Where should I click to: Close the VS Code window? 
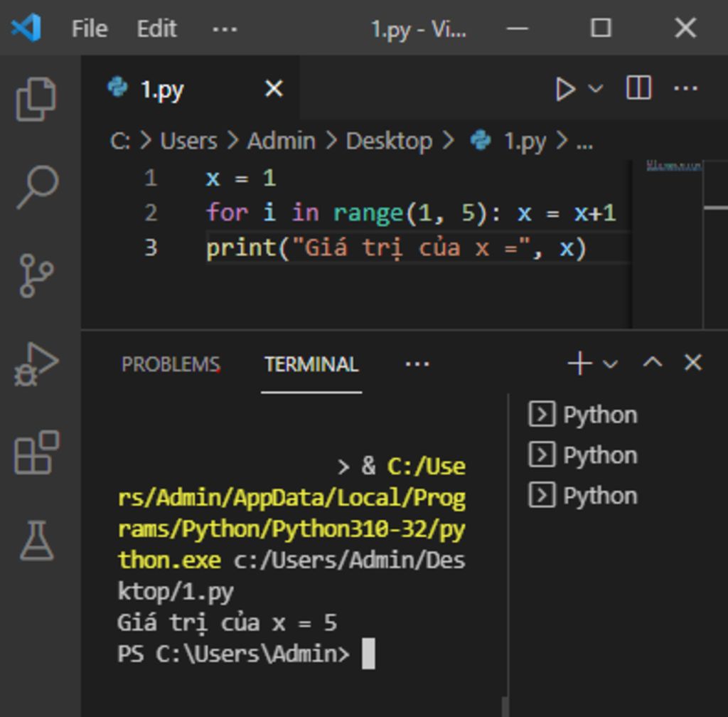pos(685,28)
